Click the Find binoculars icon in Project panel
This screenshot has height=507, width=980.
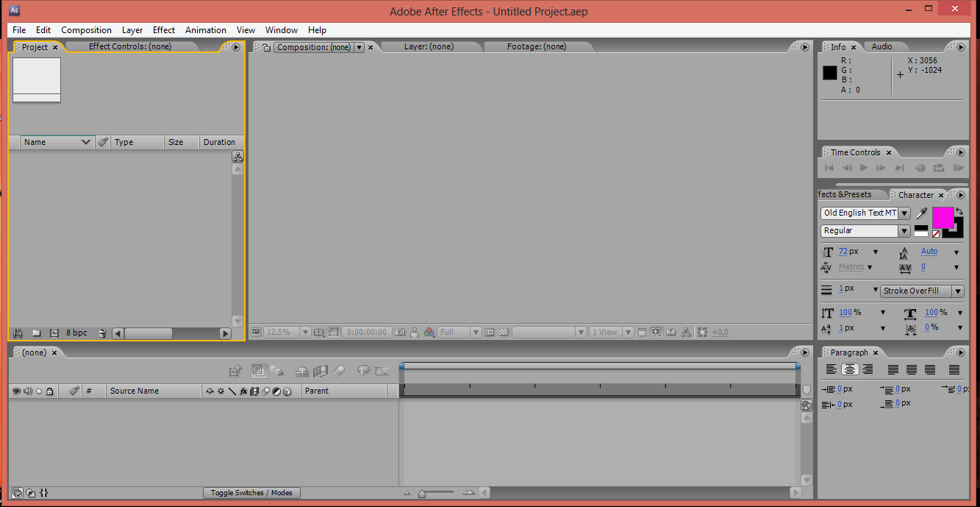pyautogui.click(x=18, y=333)
